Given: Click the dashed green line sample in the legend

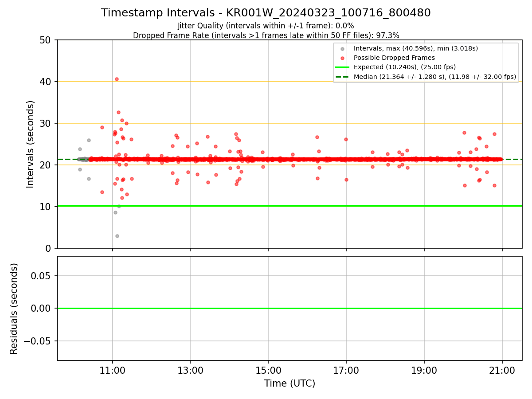Looking at the screenshot, I should coord(342,77).
